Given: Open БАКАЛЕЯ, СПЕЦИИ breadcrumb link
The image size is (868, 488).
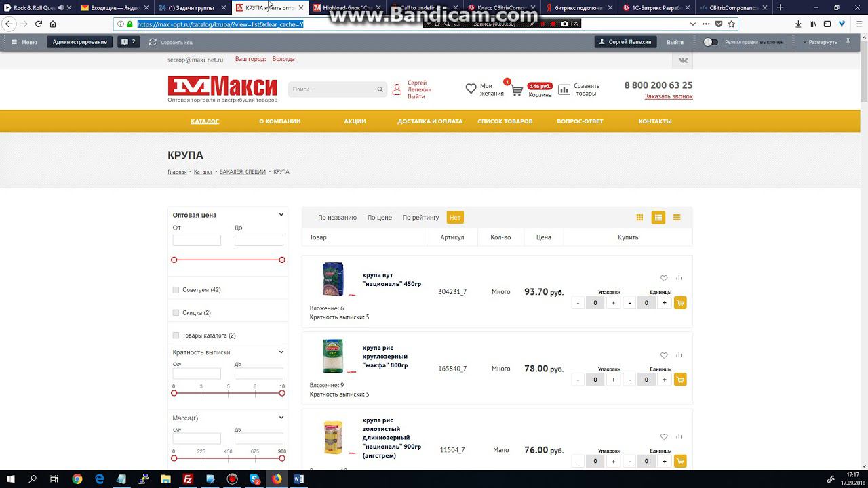Looking at the screenshot, I should click(x=242, y=172).
